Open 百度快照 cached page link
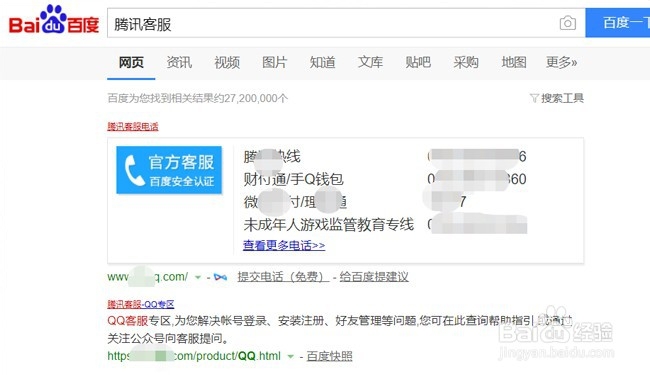 [x=330, y=356]
